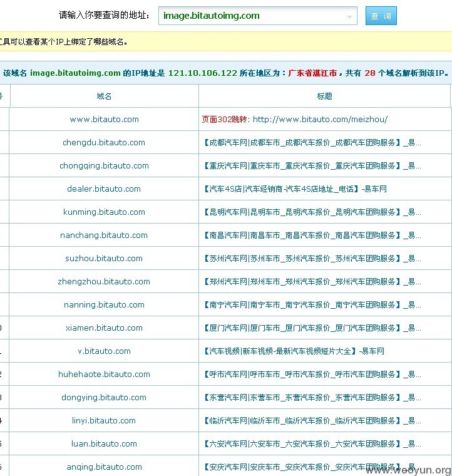Click the 南昌汽车网 title link
Screen dimensions: 452x476
[x=312, y=235]
